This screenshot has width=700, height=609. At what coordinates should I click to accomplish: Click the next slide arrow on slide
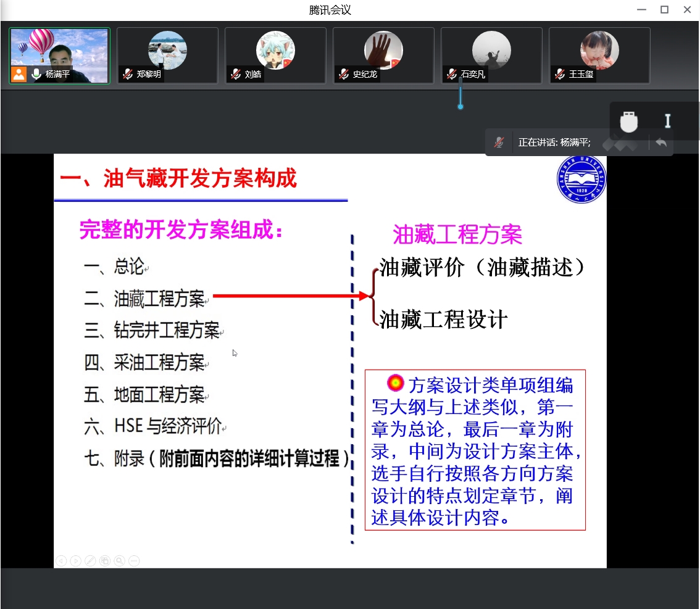(x=75, y=561)
